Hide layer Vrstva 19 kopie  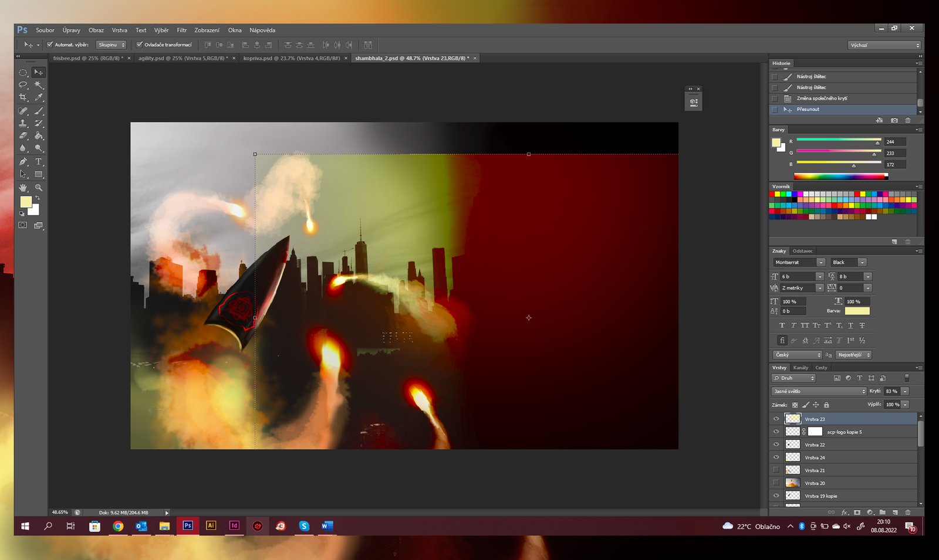coord(776,495)
